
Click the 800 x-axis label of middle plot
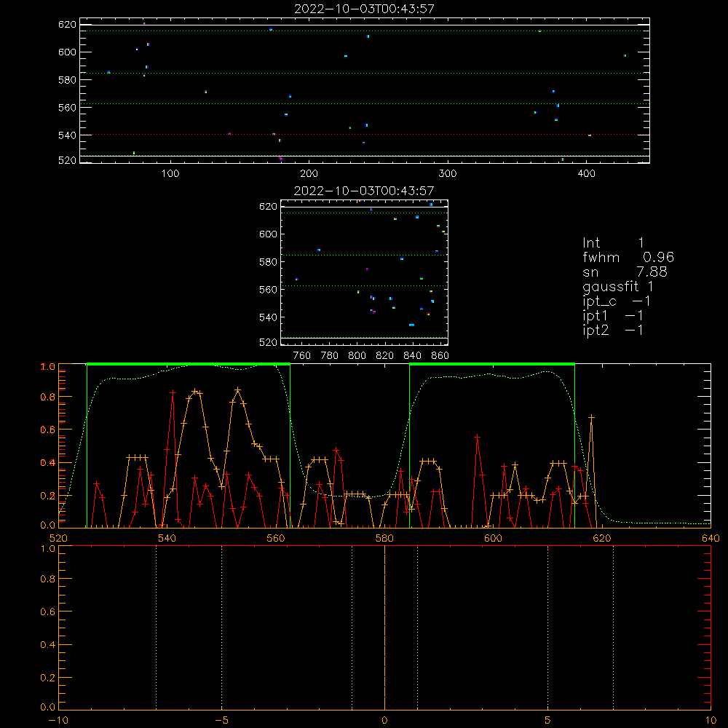coord(357,356)
